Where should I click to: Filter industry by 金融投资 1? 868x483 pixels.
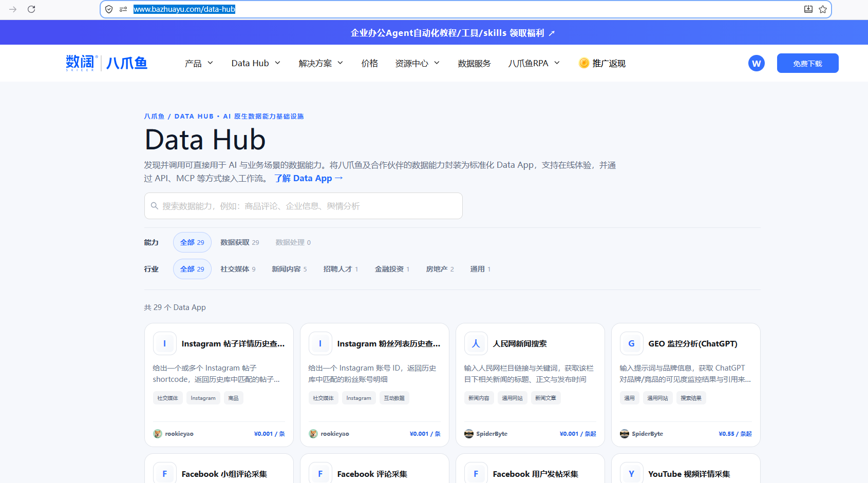coord(392,269)
